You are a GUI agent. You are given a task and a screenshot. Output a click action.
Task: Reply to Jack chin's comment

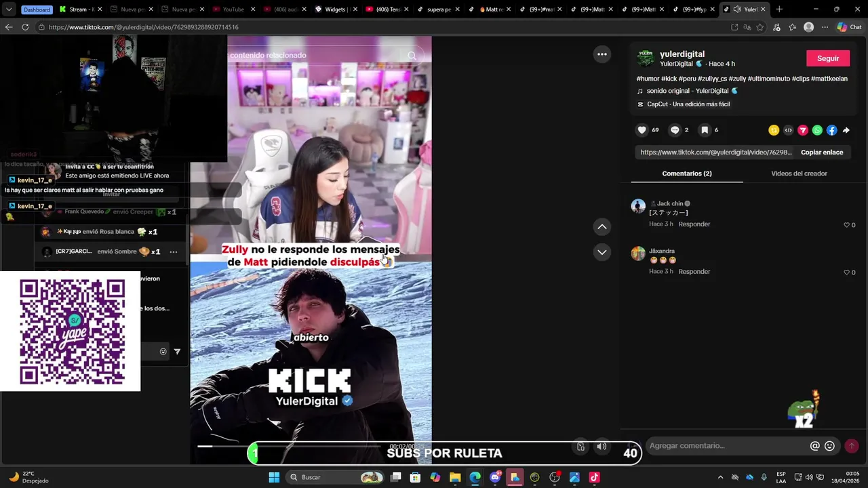pyautogui.click(x=694, y=224)
